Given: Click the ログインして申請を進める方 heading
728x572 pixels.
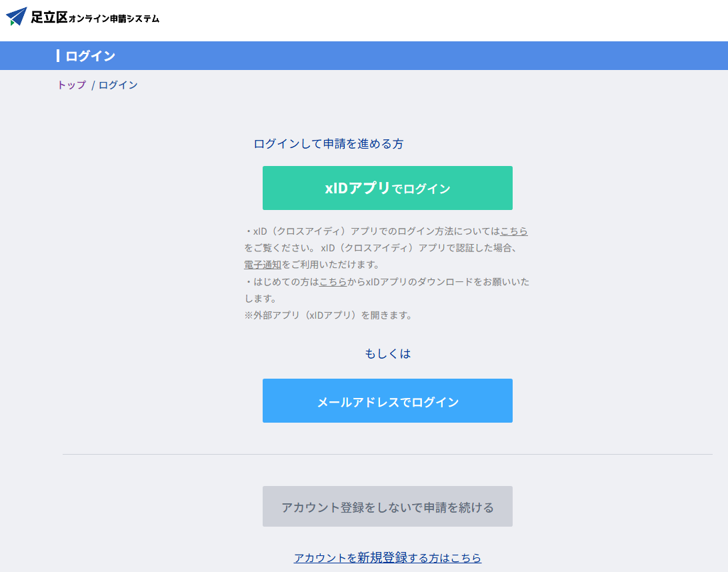Looking at the screenshot, I should pyautogui.click(x=328, y=144).
